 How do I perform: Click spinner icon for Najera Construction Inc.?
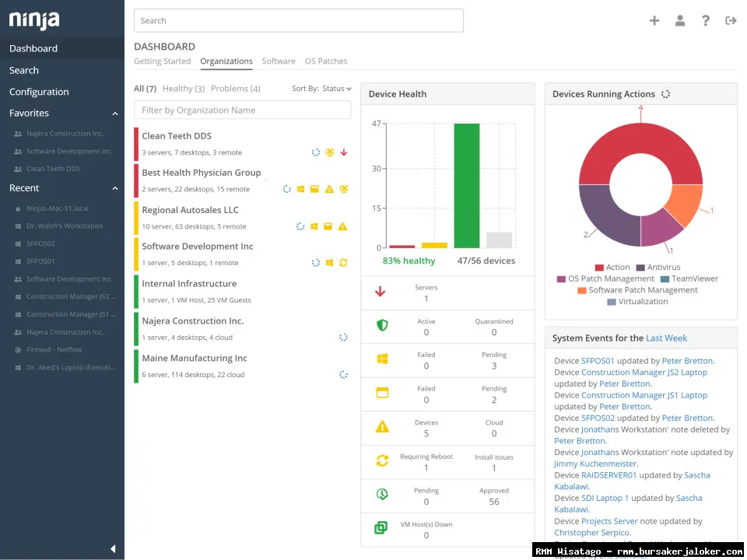[x=343, y=337]
